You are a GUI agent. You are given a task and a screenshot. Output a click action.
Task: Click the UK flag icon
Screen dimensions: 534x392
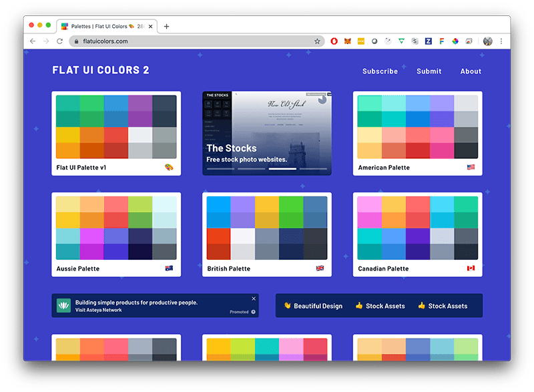[x=320, y=268]
